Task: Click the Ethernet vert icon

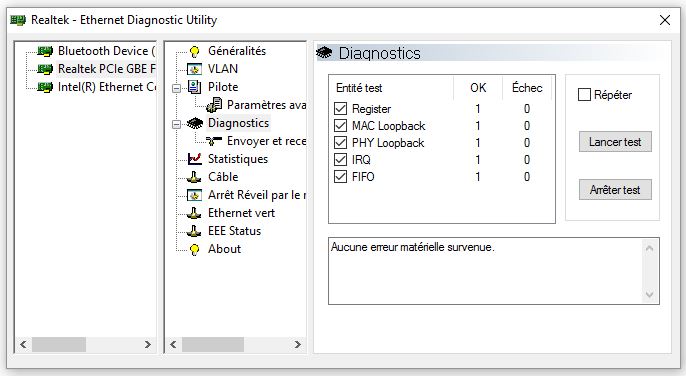Action: [194, 213]
